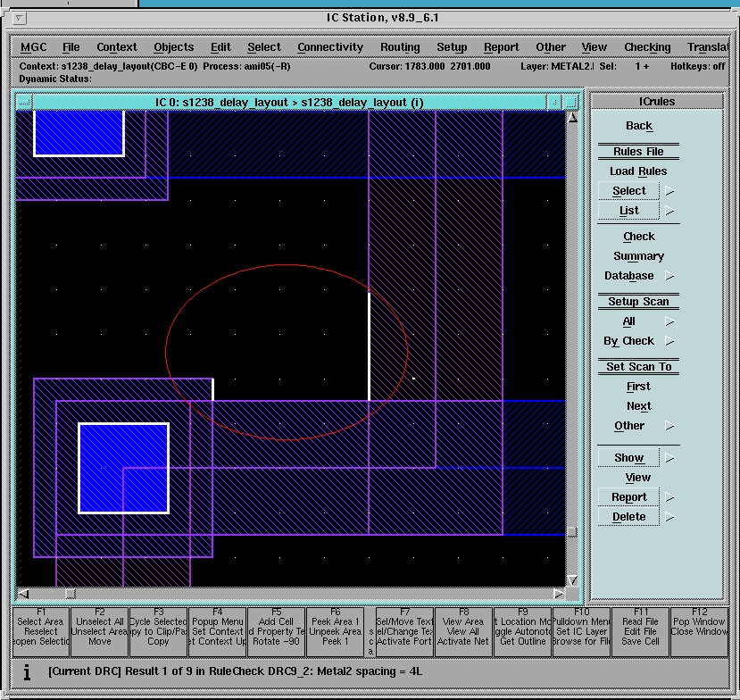Open the Connectivity menu
This screenshot has width=740, height=700.
click(x=330, y=47)
